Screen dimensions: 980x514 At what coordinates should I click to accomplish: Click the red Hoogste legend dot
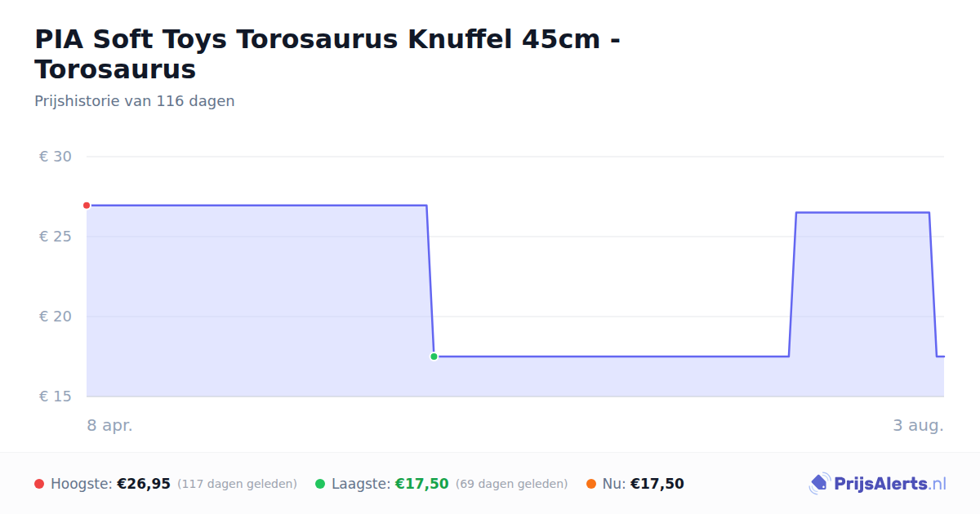39,484
